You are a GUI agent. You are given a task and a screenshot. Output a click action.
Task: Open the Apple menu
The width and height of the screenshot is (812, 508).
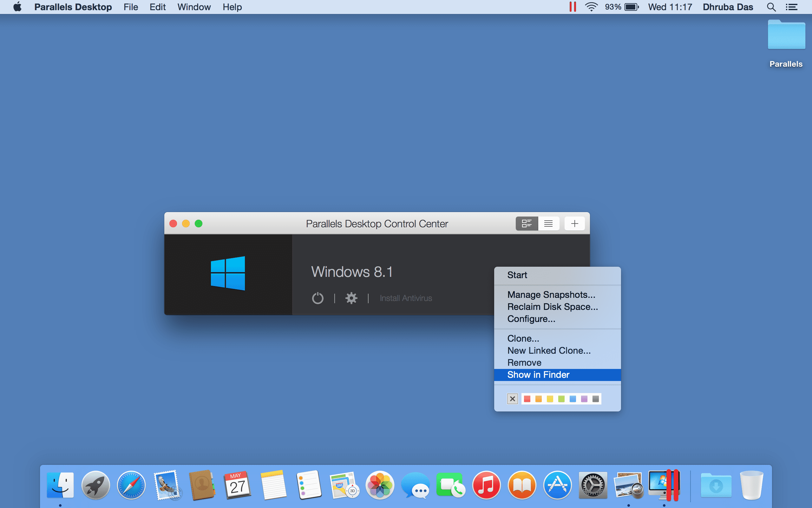point(17,7)
